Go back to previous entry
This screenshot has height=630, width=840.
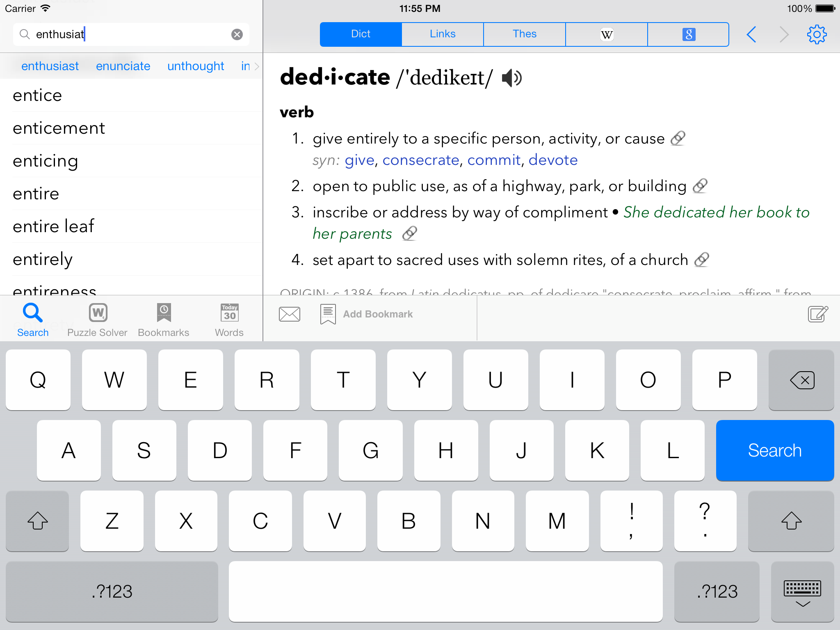[751, 34]
